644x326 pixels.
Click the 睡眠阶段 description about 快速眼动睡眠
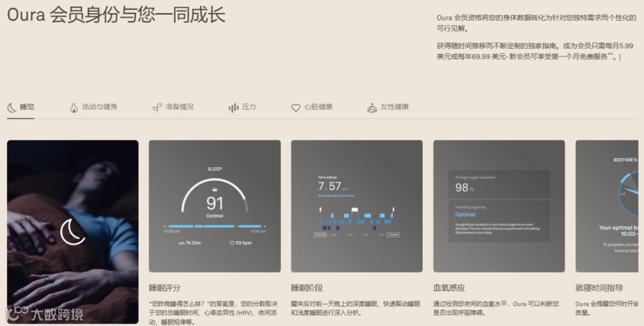pyautogui.click(x=355, y=308)
